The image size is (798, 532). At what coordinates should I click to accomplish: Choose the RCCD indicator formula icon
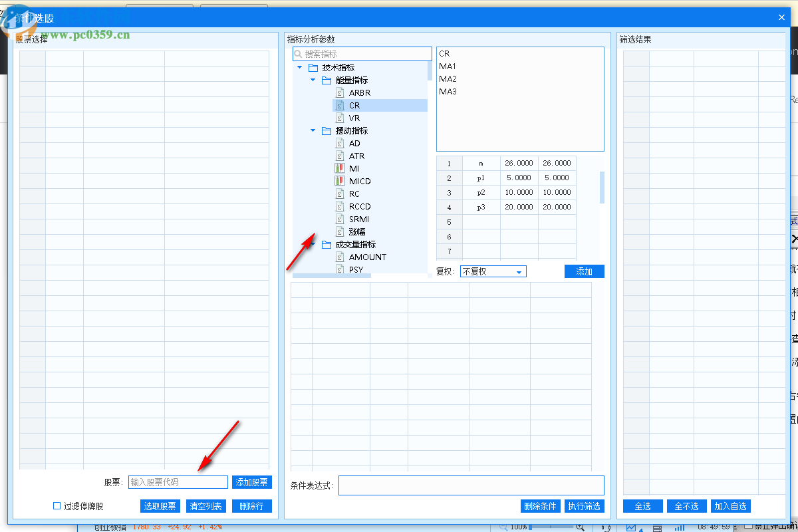click(340, 207)
